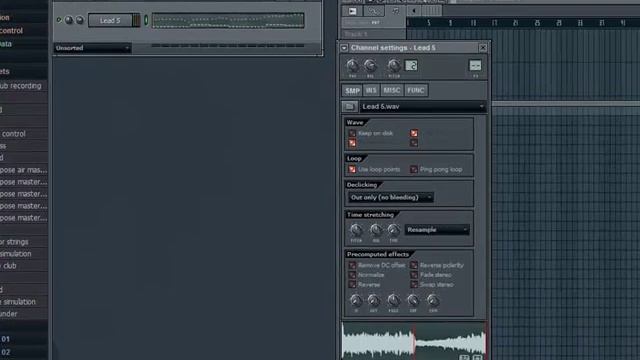Open the Unsorted channel filter dropdown
This screenshot has height=360, width=640.
92,48
